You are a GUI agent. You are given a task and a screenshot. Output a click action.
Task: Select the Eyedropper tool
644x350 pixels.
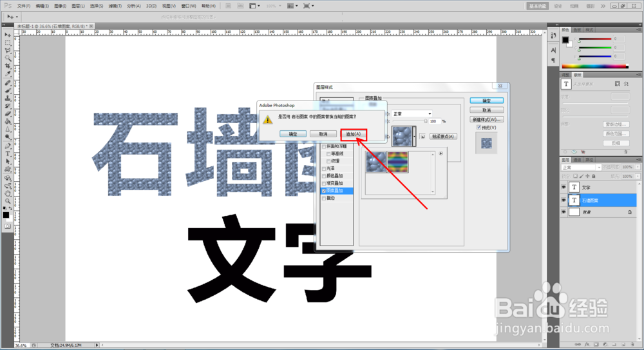tap(7, 74)
